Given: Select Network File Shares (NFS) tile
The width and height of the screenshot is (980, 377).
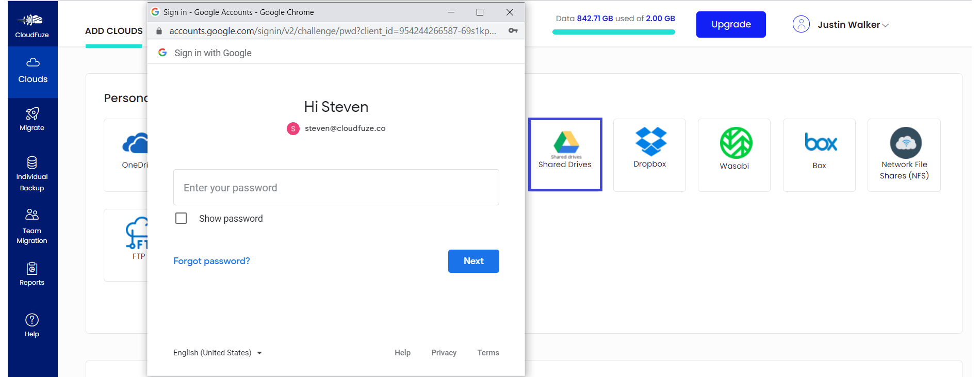Looking at the screenshot, I should [x=904, y=155].
